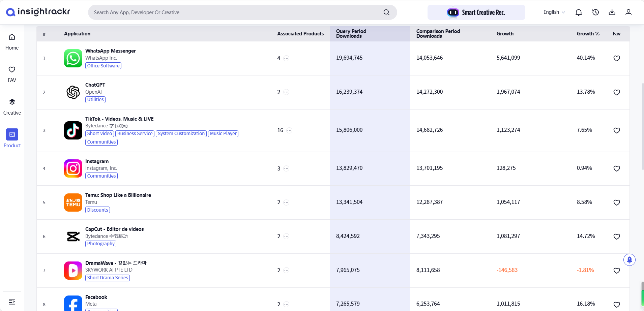Favorite TikTok with heart icon
The height and width of the screenshot is (311, 644).
(617, 130)
